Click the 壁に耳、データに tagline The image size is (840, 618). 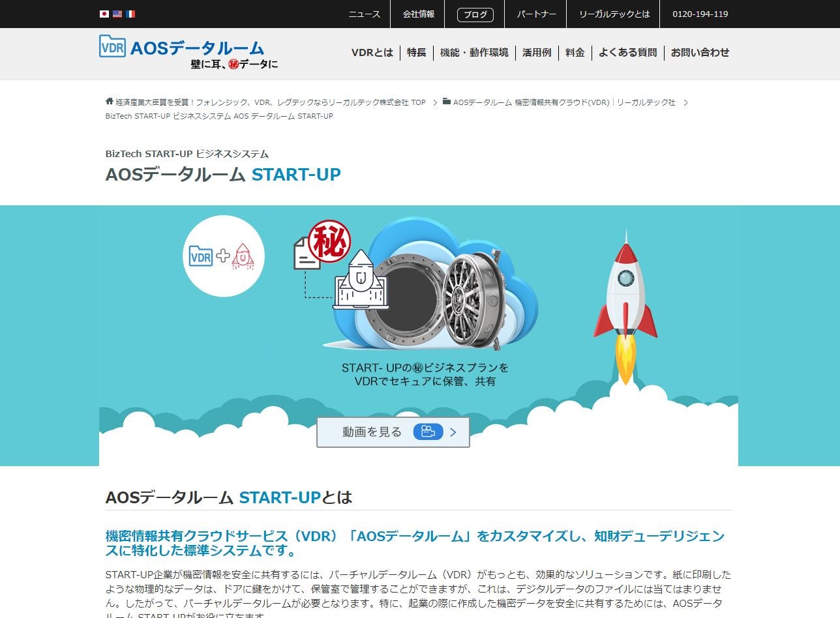click(234, 65)
